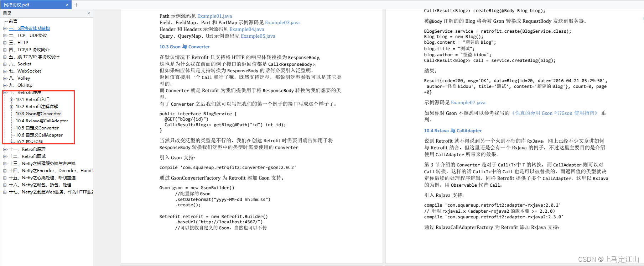Viewport: 644px width, 266px height.
Task: Click the public interface BlogService line
Action: (x=198, y=114)
